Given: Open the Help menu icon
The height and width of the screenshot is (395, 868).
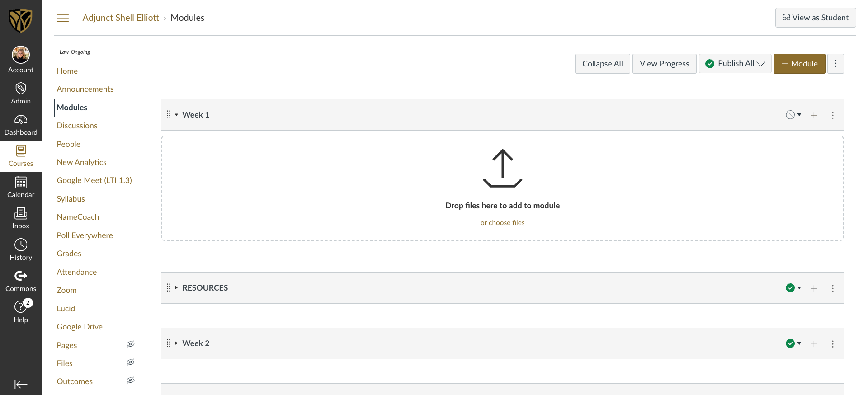Looking at the screenshot, I should tap(21, 307).
